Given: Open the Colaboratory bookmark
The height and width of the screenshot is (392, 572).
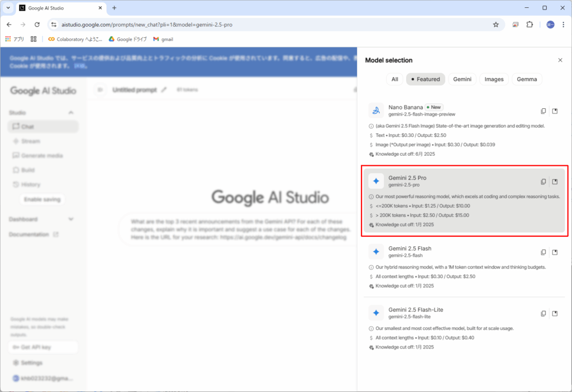Looking at the screenshot, I should [75, 39].
